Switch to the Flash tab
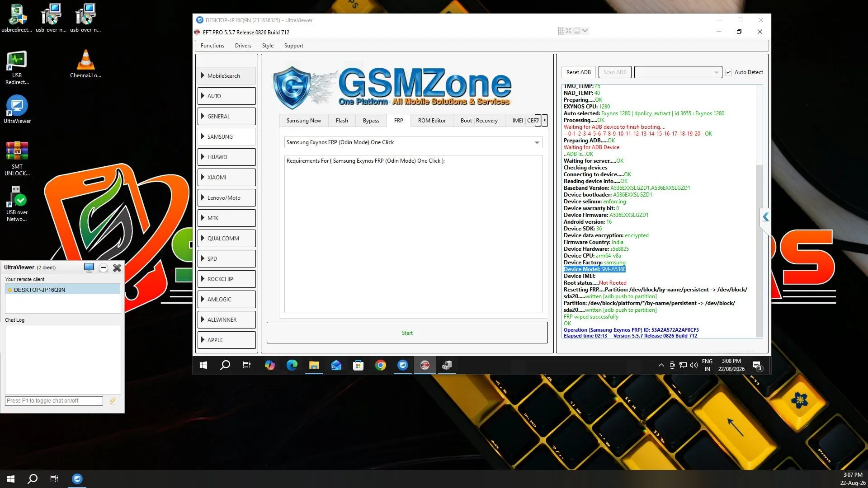This screenshot has width=868, height=488. (x=342, y=121)
